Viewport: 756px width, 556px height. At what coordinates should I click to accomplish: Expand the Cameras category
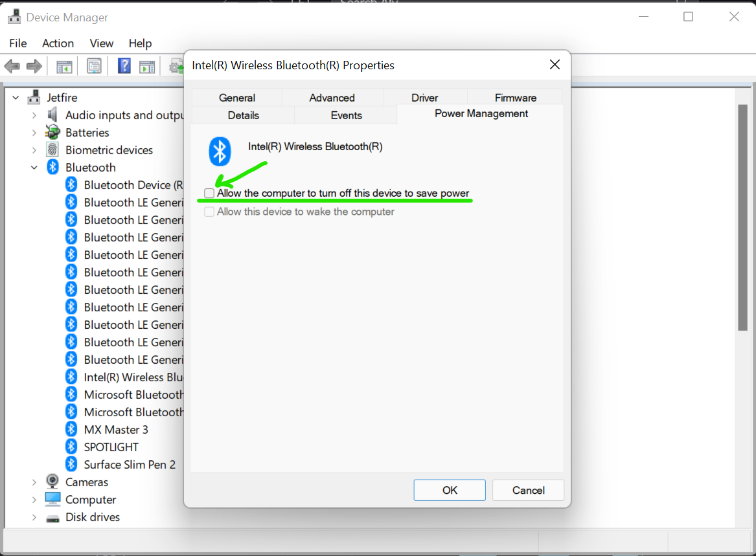[x=34, y=482]
